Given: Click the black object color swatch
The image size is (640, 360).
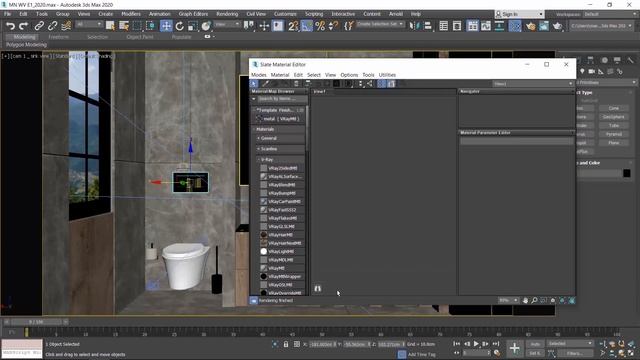Looking at the screenshot, I should (x=627, y=173).
